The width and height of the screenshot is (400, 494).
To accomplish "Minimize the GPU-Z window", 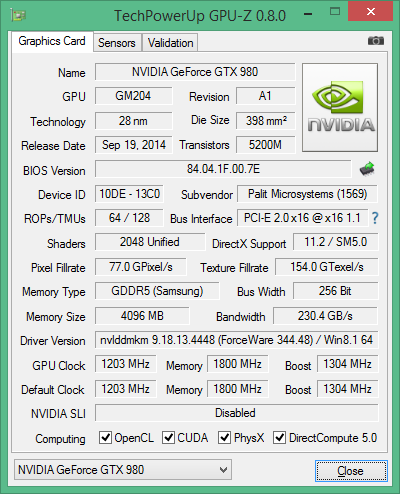I will [308, 14].
